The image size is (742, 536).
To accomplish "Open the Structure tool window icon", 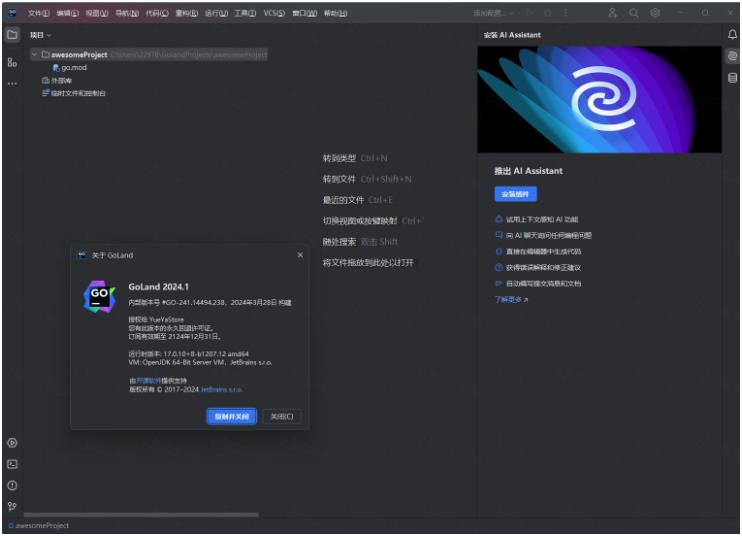I will (x=12, y=62).
